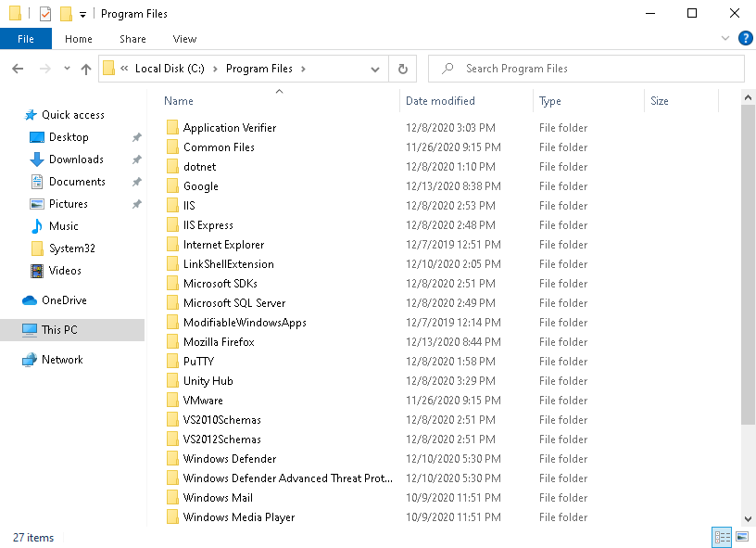This screenshot has width=756, height=548.
Task: Select the Windows Mail folder name
Action: coord(218,497)
